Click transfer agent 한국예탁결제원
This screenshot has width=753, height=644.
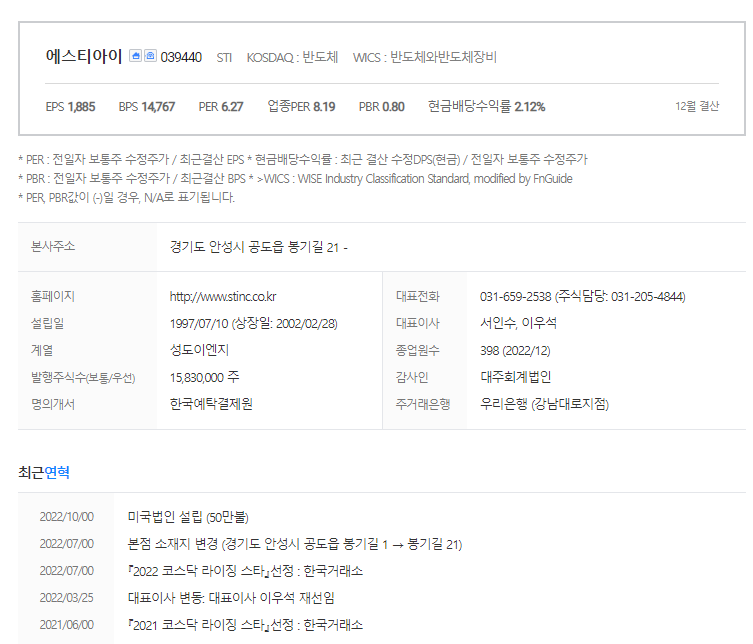click(211, 404)
